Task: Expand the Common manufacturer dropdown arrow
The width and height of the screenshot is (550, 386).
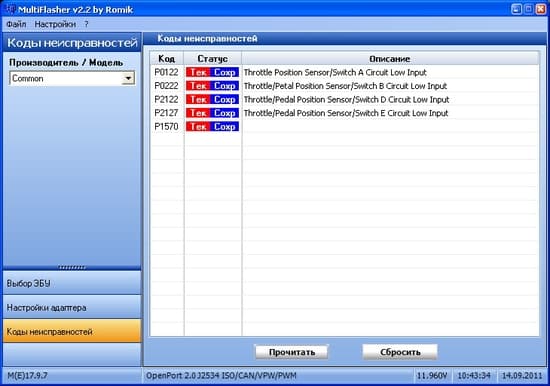Action: pos(128,78)
